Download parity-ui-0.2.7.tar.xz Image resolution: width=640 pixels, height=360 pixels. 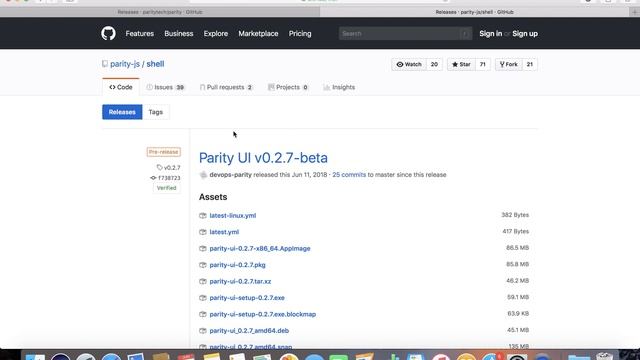click(240, 281)
